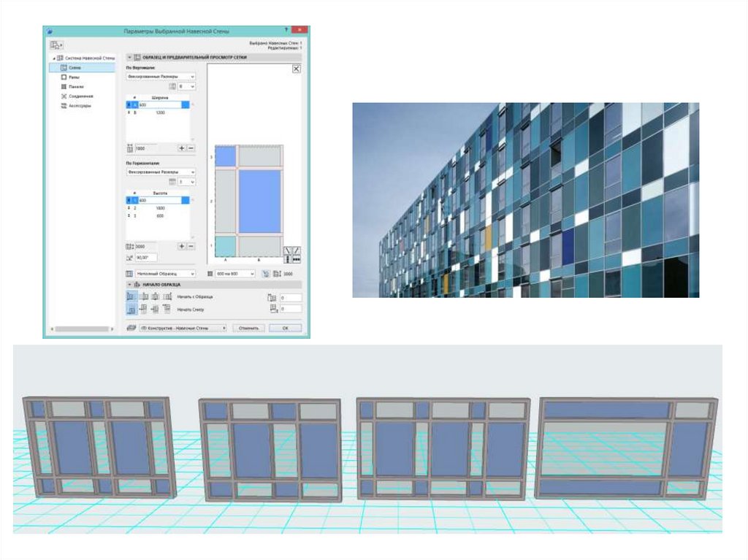The width and height of the screenshot is (748, 560).
Task: Click the Отменить (Cancel) button
Action: (248, 329)
